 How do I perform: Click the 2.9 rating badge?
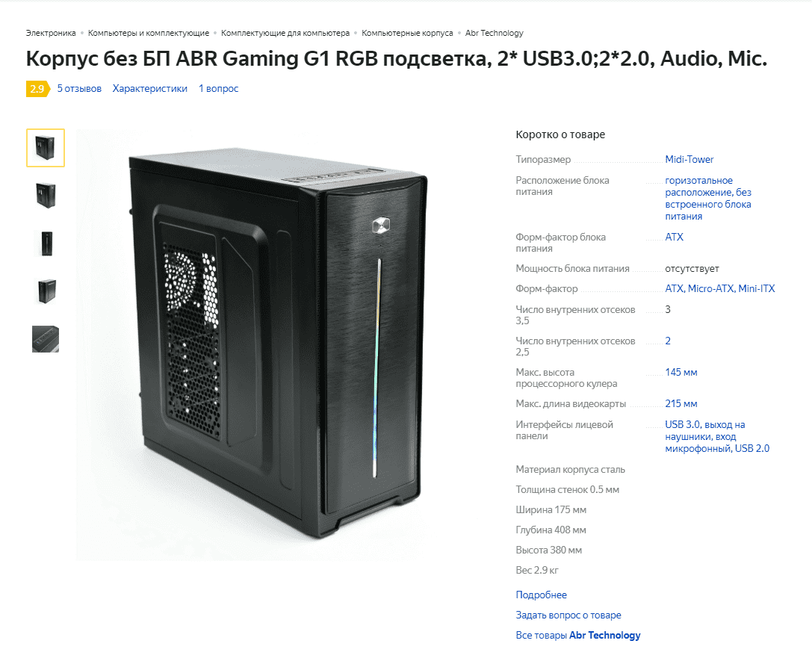click(37, 89)
